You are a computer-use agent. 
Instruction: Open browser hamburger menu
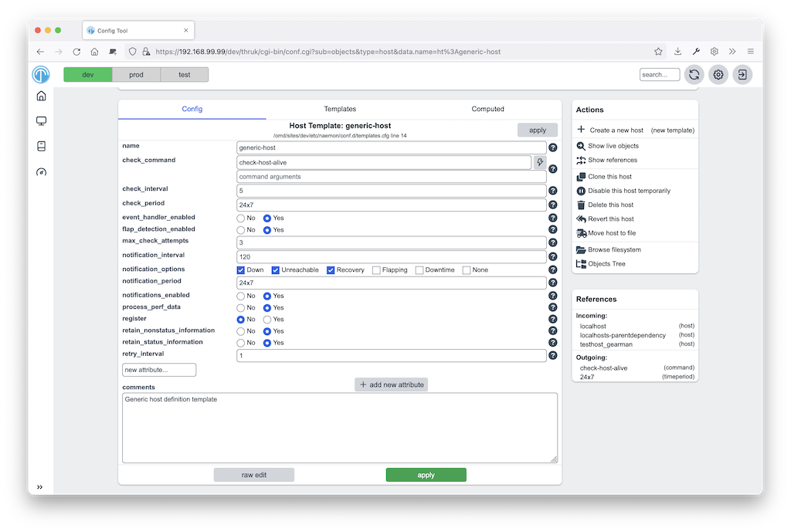tap(751, 52)
